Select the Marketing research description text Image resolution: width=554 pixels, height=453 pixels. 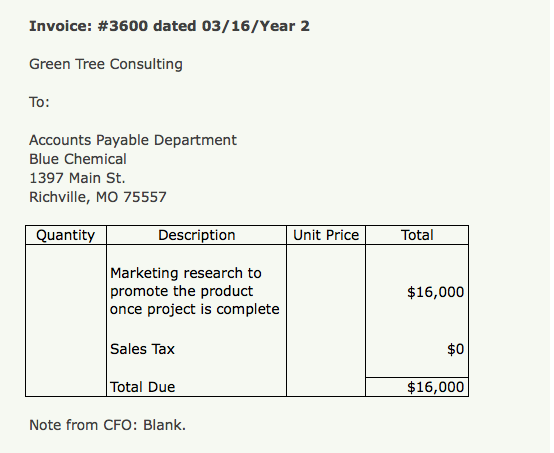click(x=195, y=291)
